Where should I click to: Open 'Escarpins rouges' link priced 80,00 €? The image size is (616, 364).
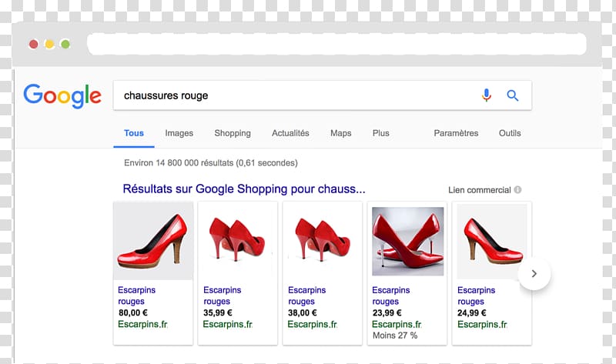click(x=137, y=296)
